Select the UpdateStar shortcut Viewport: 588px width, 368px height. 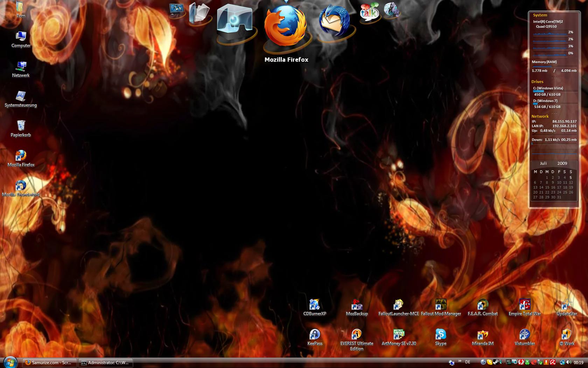coord(567,307)
